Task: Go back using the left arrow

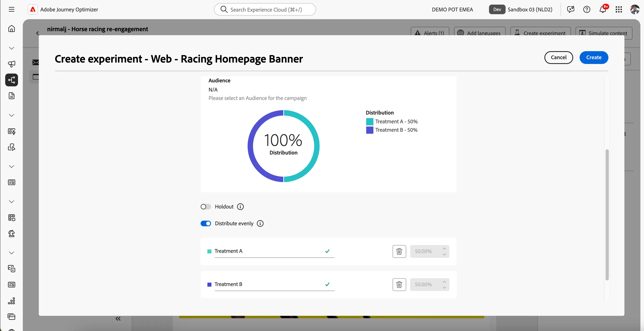Action: click(38, 33)
